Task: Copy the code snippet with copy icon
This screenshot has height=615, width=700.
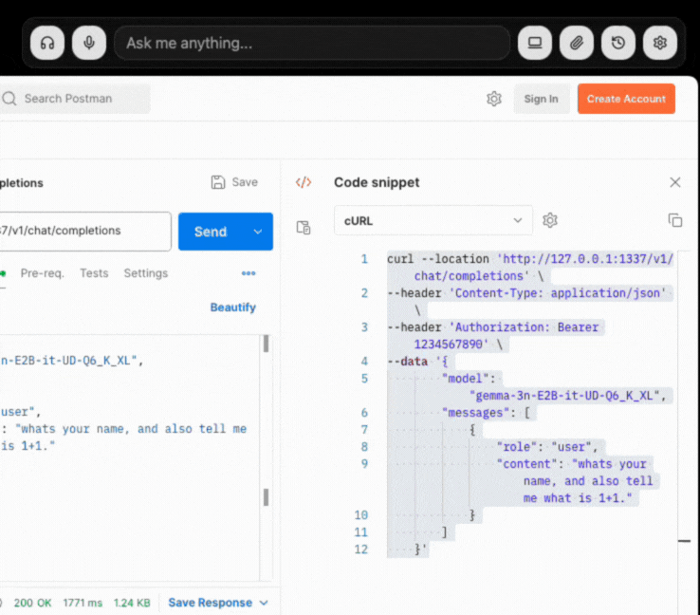Action: tap(675, 220)
